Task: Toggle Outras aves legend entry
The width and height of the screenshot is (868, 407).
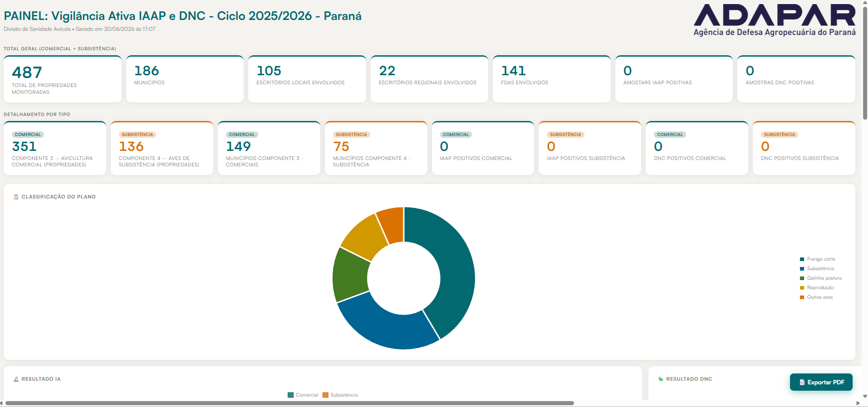Action: [816, 297]
